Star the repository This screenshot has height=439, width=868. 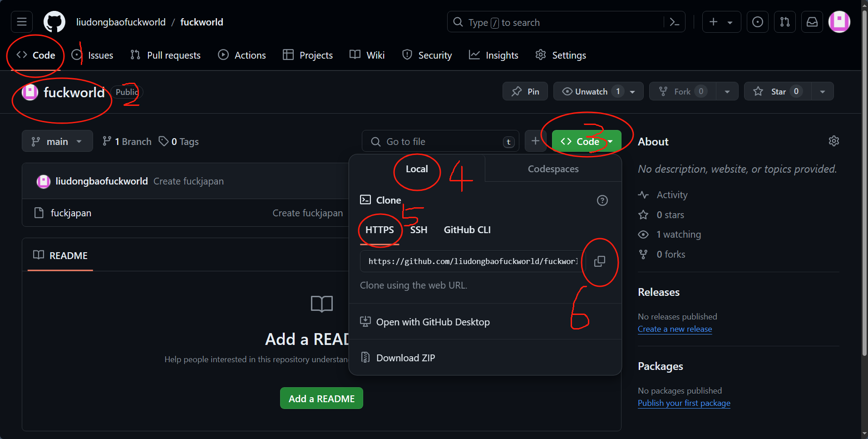pyautogui.click(x=778, y=91)
